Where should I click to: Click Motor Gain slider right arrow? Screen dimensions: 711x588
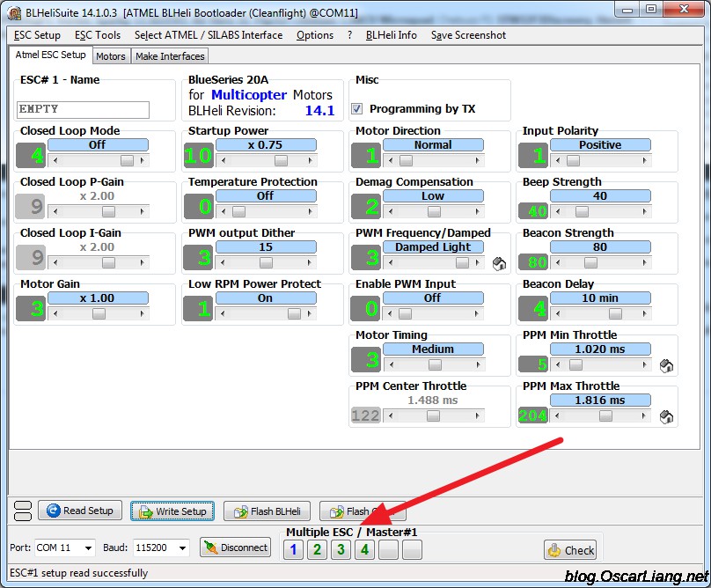click(143, 313)
